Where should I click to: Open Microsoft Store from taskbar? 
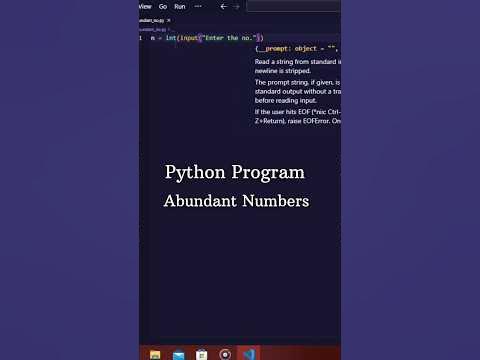[201, 355]
